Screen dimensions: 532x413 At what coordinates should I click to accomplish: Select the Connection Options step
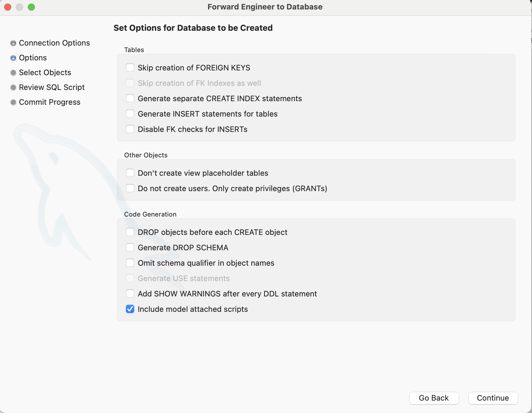(x=54, y=43)
